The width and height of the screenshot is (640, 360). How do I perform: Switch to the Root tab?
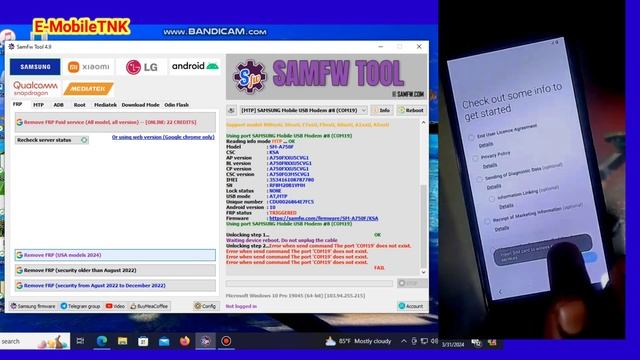point(79,105)
